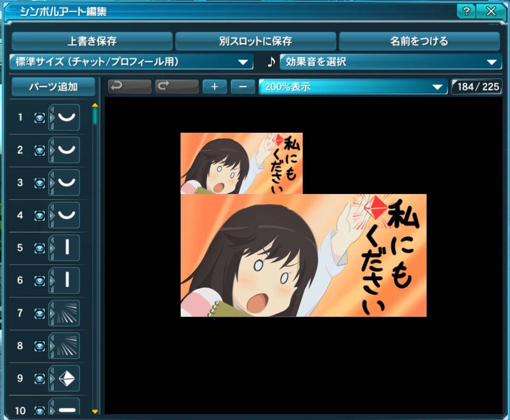Click the large symbol art canvas image
Viewport: 510px width, 420px height.
click(x=303, y=255)
